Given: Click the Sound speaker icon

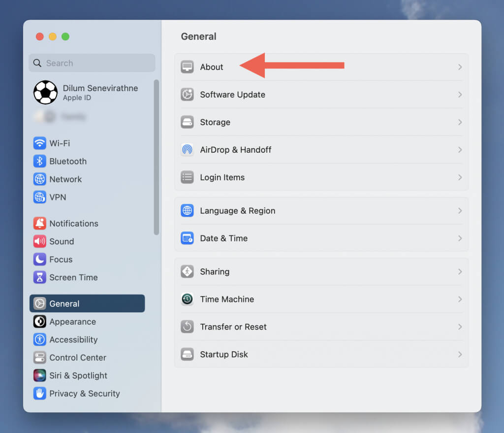Looking at the screenshot, I should 39,241.
